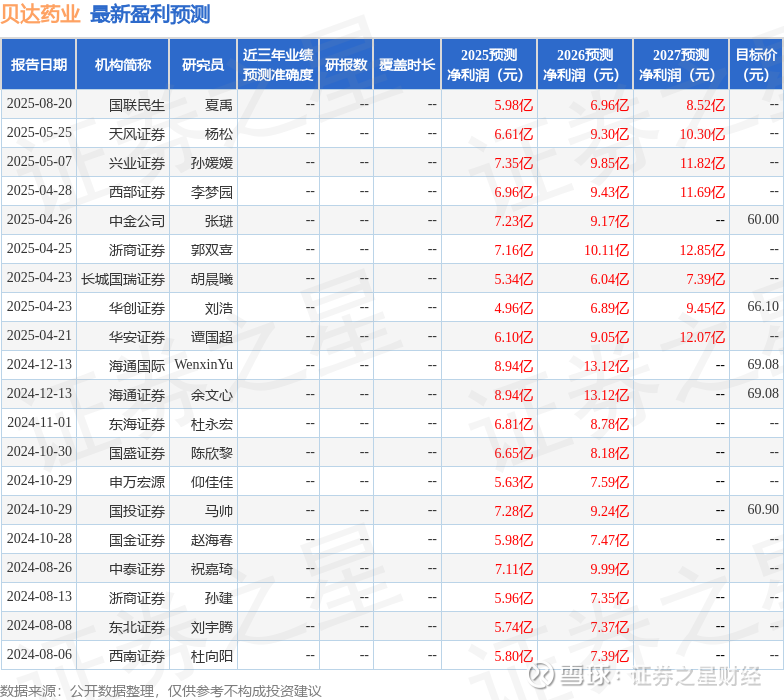
Task: Select institution 华安证券
Action: click(x=137, y=337)
